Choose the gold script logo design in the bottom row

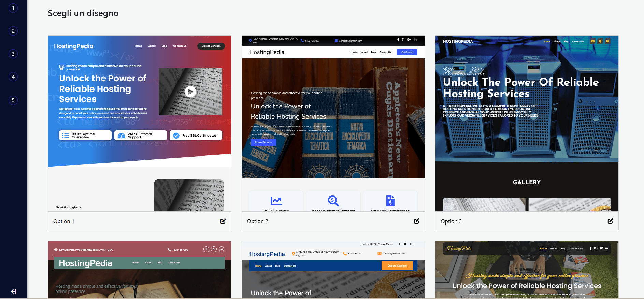click(527, 270)
